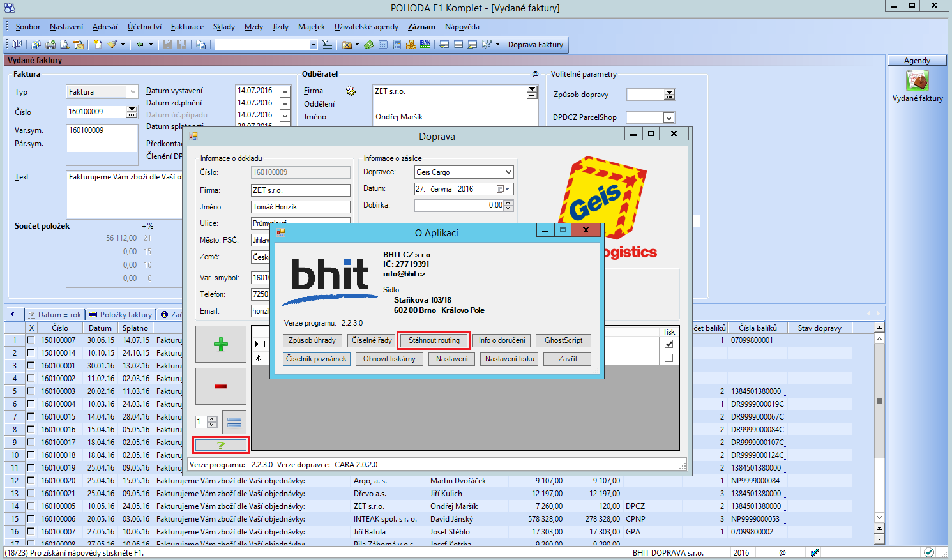Click the invoice list vertical scrollbar

(x=879, y=428)
